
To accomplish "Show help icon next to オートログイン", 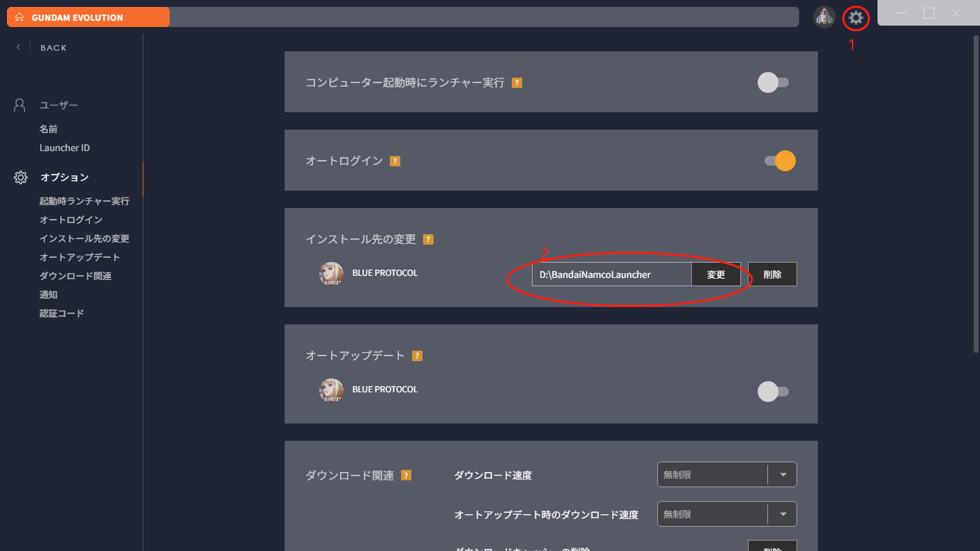I will pos(395,161).
